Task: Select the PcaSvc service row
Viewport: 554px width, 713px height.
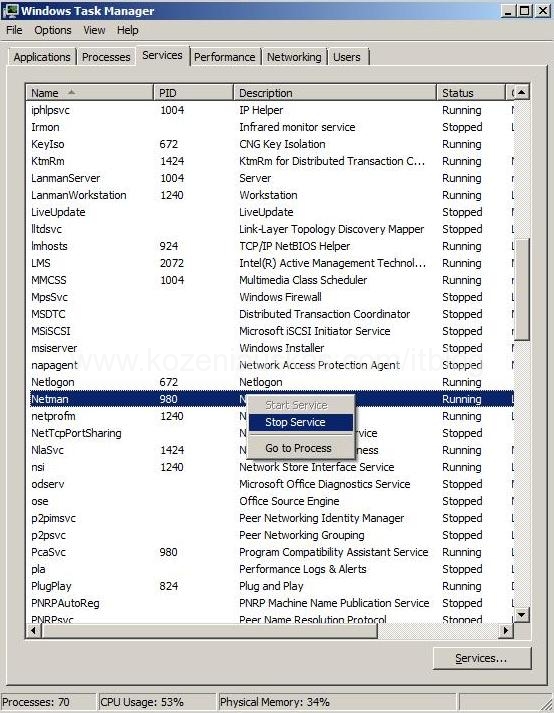Action: click(272, 552)
